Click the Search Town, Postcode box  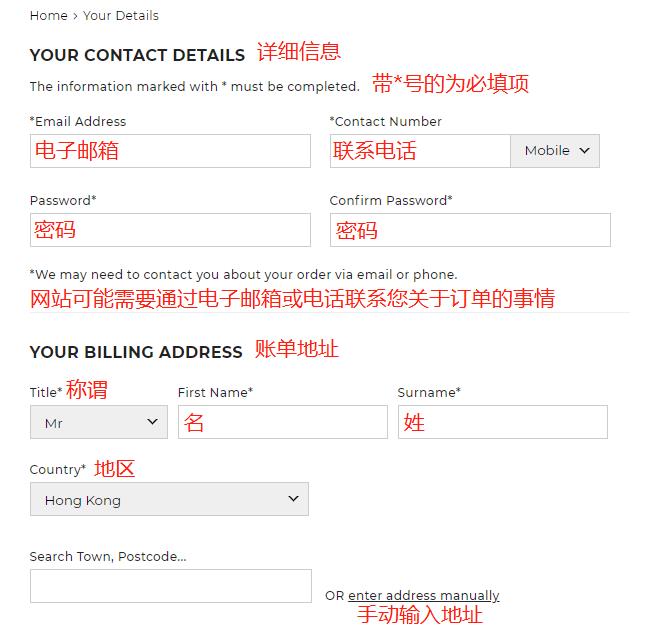pyautogui.click(x=170, y=586)
